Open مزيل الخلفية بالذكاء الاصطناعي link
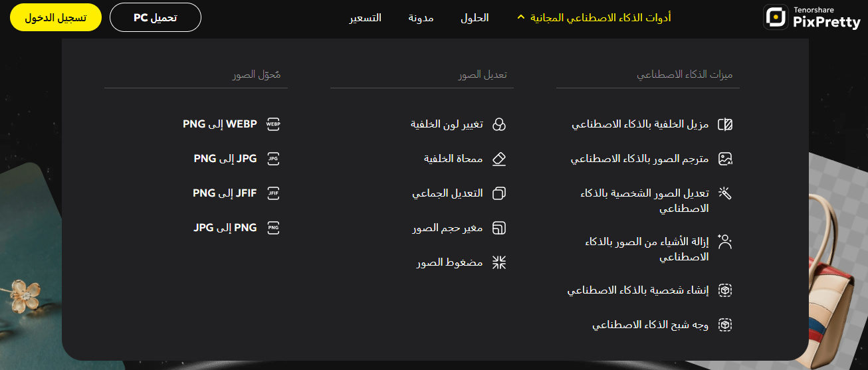 (x=641, y=124)
